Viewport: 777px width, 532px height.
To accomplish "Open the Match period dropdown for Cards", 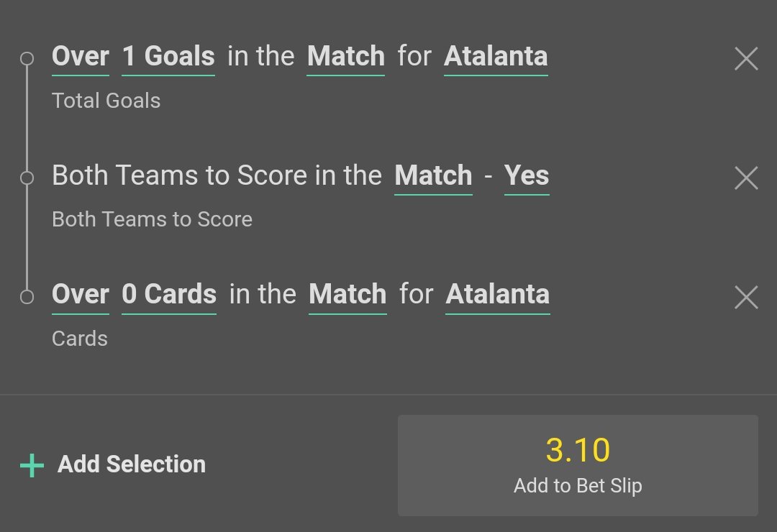I will click(347, 295).
